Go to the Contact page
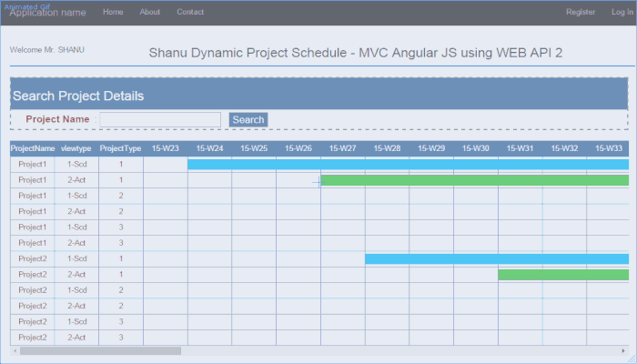This screenshot has width=637, height=364. (190, 13)
